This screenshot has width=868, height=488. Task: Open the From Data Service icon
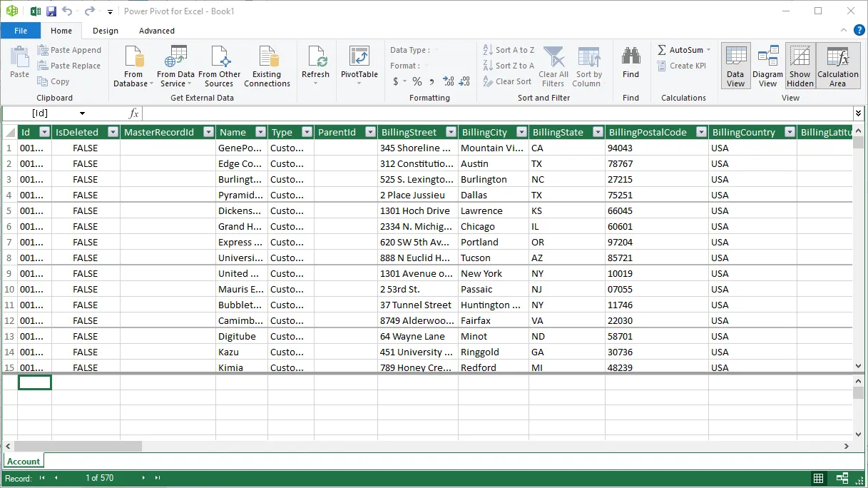pos(175,58)
